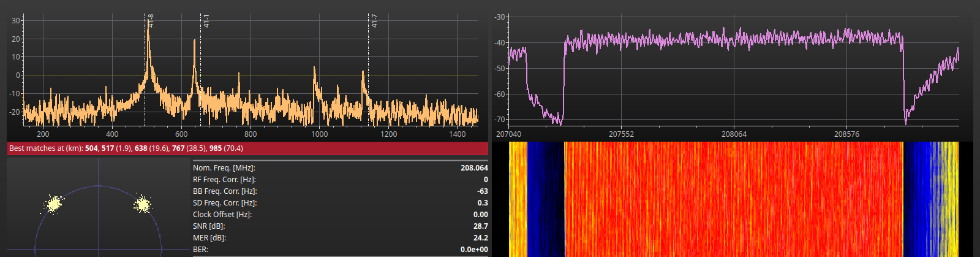The height and width of the screenshot is (257, 980).
Task: Click the right constellation point cluster
Action: coord(143,204)
